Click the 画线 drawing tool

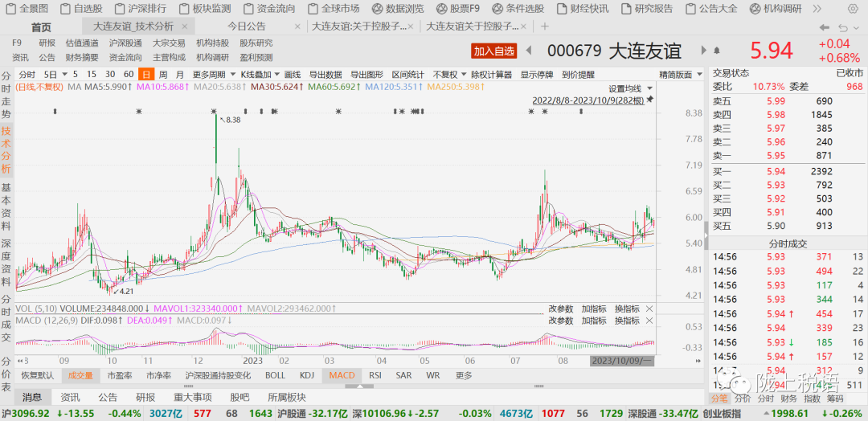[293, 75]
